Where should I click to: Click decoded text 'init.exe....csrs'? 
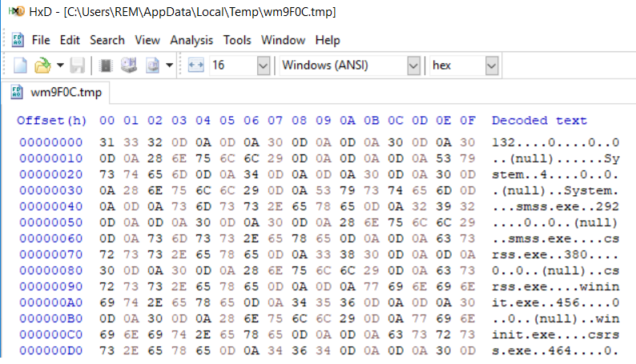555,334
